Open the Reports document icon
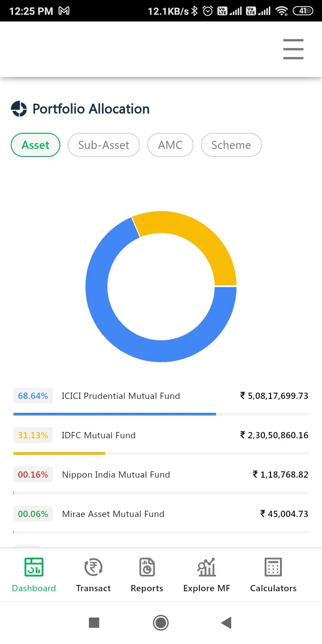 pos(147,567)
